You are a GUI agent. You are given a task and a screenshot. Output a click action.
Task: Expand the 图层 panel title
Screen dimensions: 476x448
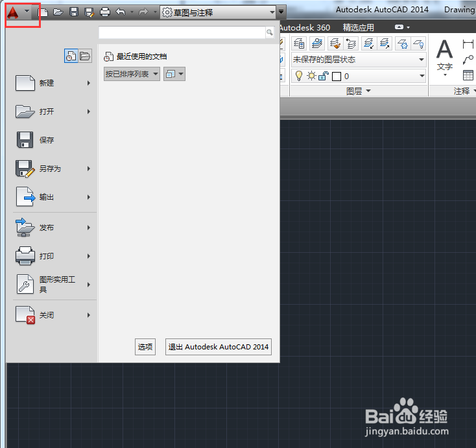click(x=359, y=91)
